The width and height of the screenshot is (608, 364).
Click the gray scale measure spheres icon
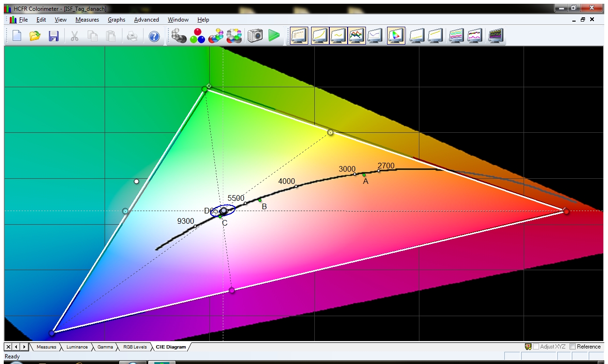(179, 36)
